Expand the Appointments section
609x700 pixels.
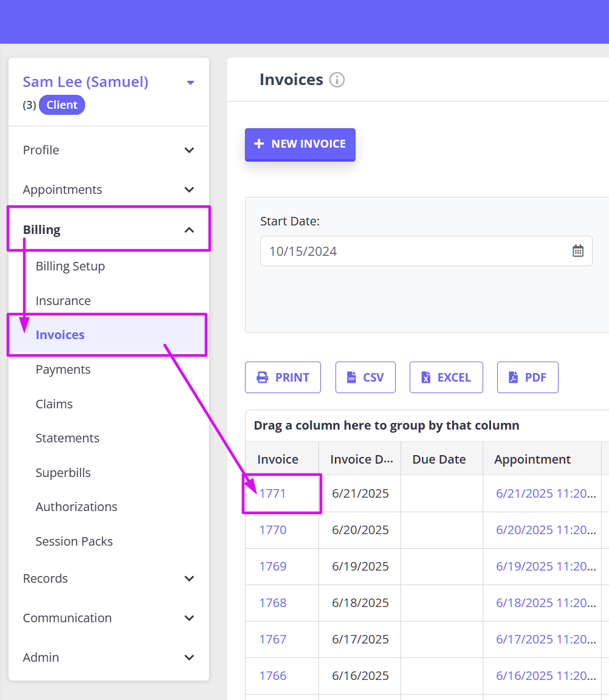tap(189, 190)
